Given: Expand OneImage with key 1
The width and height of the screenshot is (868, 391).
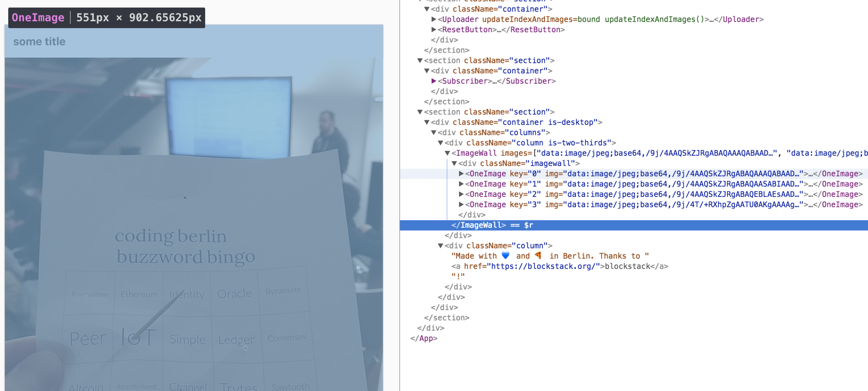Looking at the screenshot, I should (461, 184).
